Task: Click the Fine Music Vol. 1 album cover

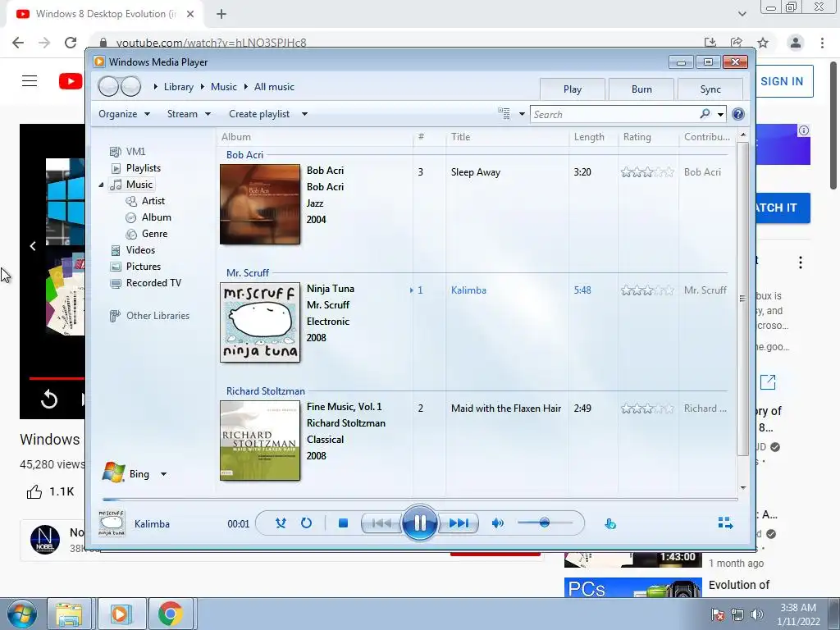Action: (260, 441)
